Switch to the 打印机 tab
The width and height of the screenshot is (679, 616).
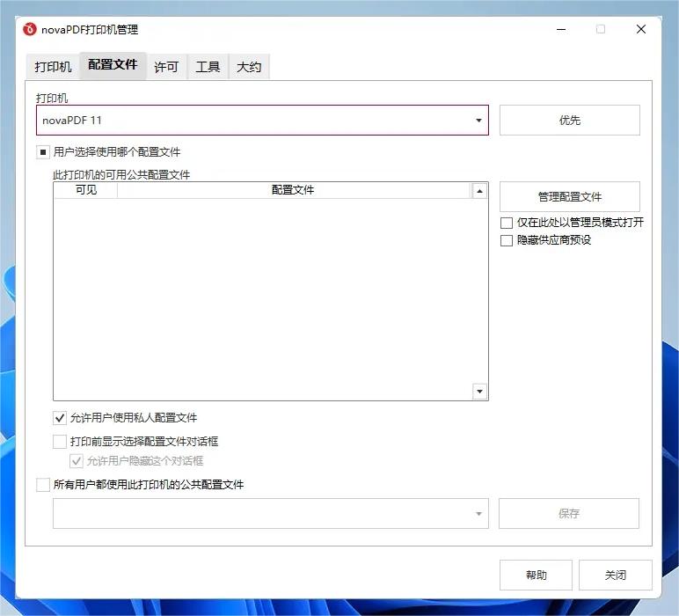click(x=53, y=67)
